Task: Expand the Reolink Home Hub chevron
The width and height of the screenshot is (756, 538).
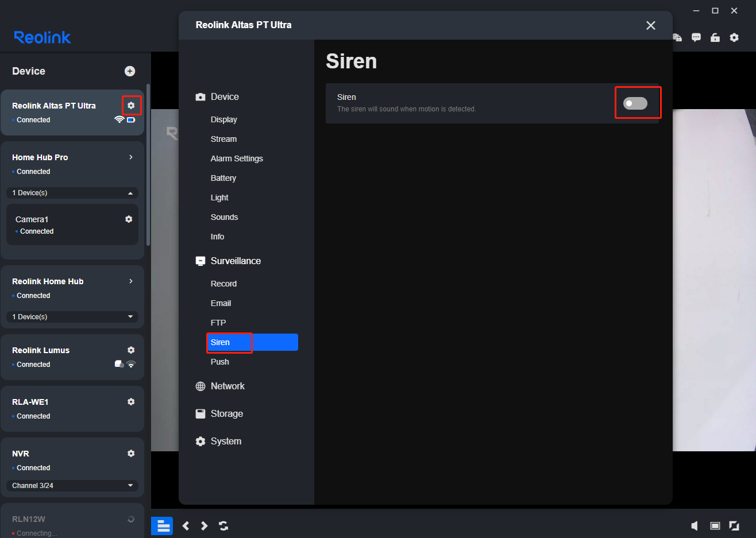Action: [x=131, y=281]
